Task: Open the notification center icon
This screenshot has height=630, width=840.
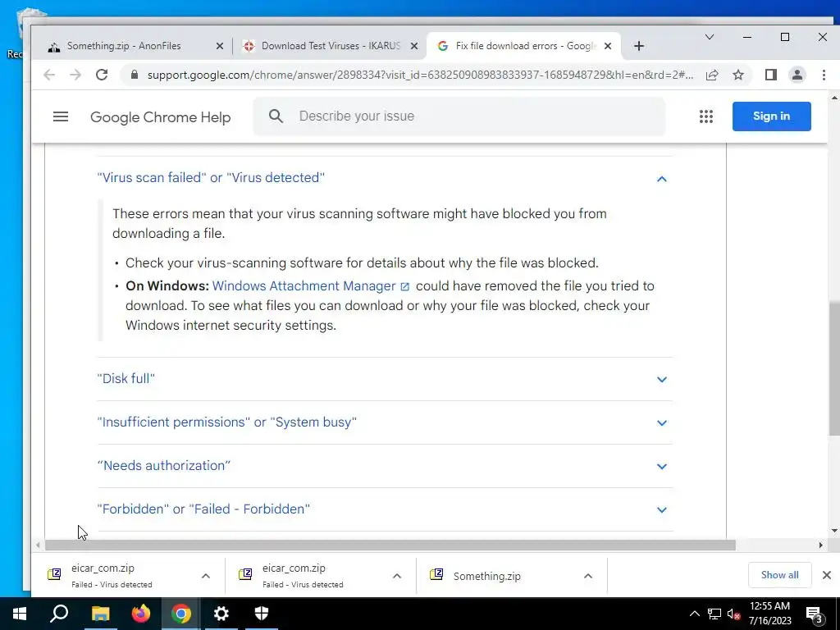Action: pyautogui.click(x=815, y=614)
